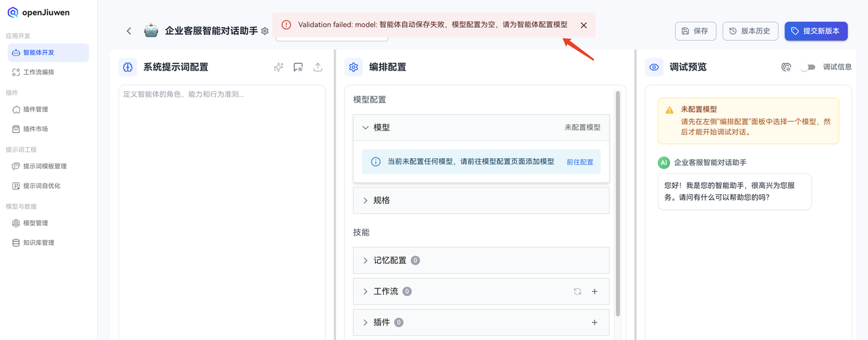Open 版本历史

[750, 31]
